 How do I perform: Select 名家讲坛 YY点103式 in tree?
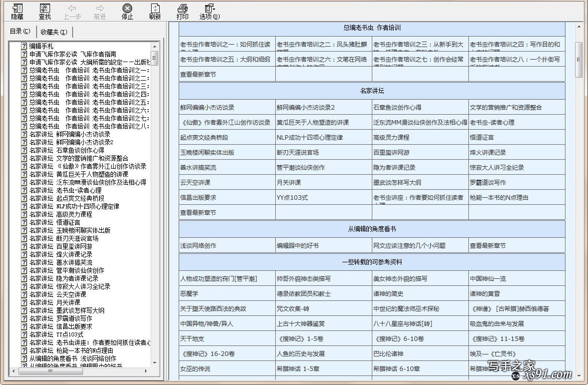pos(56,334)
